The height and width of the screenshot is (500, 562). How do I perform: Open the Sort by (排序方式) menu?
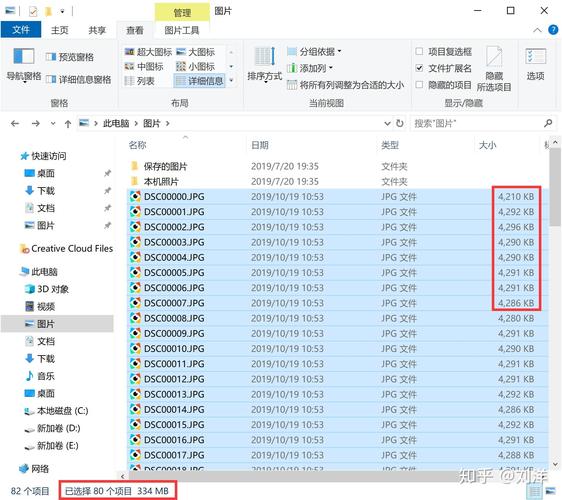coord(265,65)
